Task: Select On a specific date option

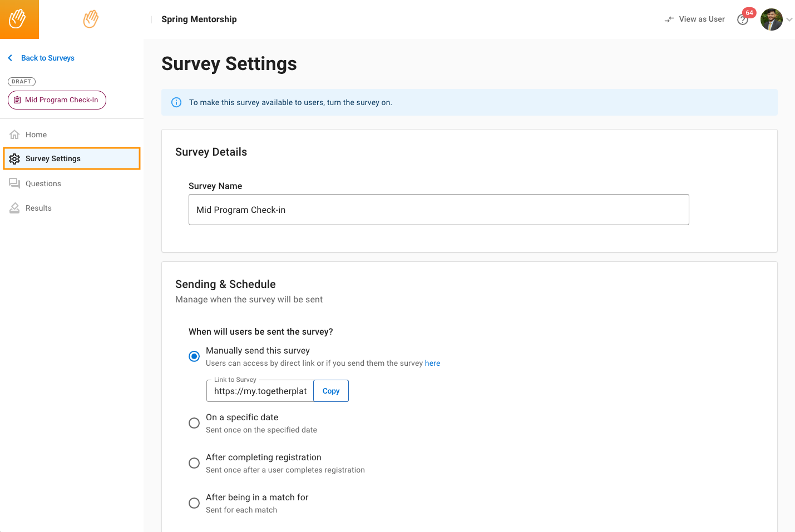Action: click(x=194, y=423)
